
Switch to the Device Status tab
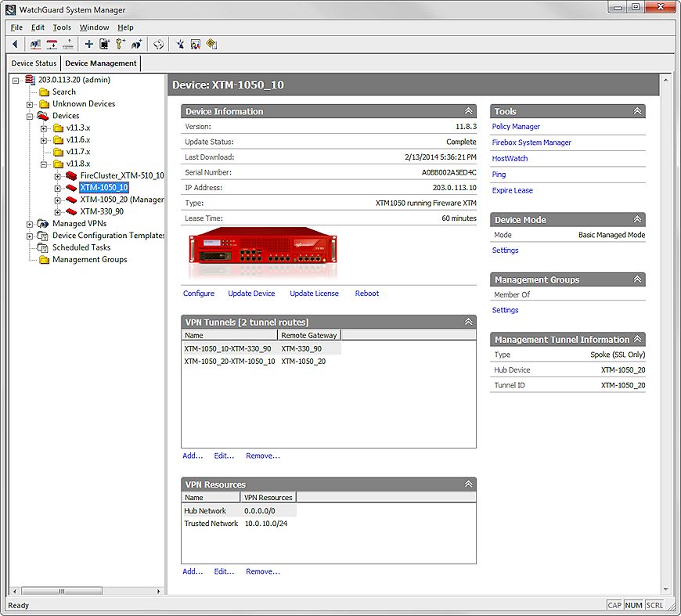click(x=33, y=63)
